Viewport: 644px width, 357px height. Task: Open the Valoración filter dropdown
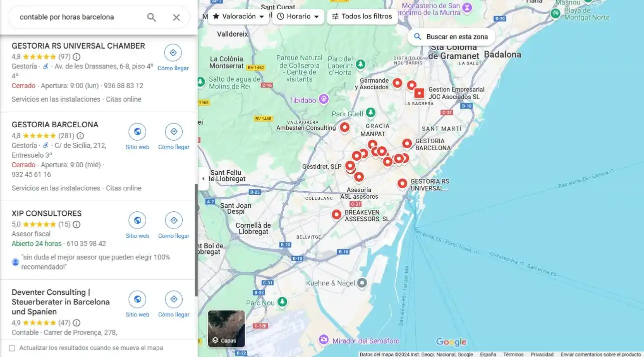tap(238, 17)
